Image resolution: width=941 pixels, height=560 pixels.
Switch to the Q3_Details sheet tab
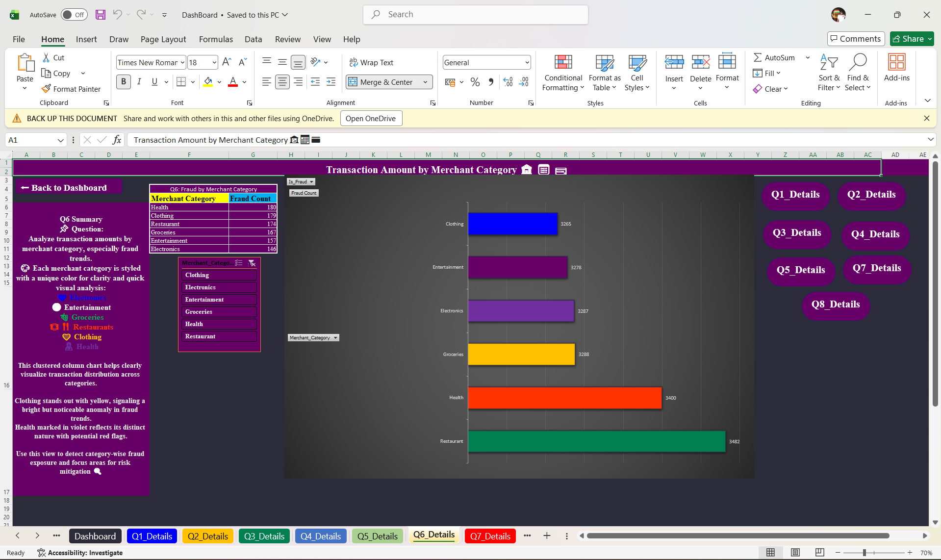pyautogui.click(x=264, y=536)
